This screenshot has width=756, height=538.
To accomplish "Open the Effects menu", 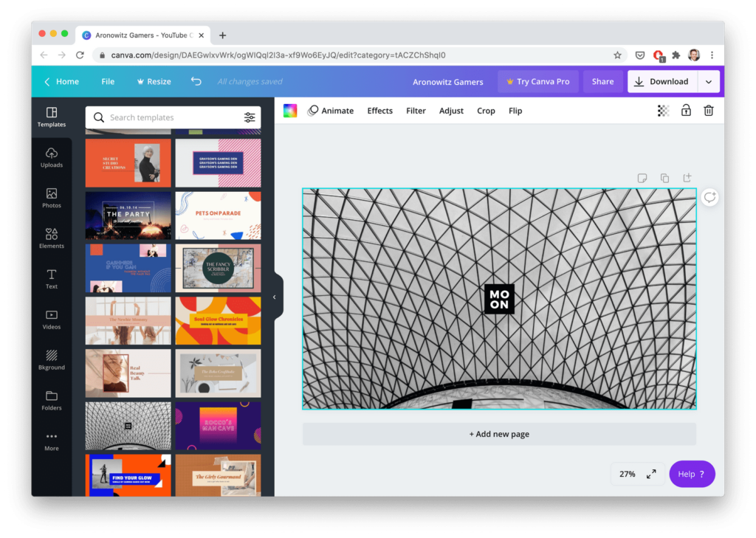I will (x=380, y=111).
